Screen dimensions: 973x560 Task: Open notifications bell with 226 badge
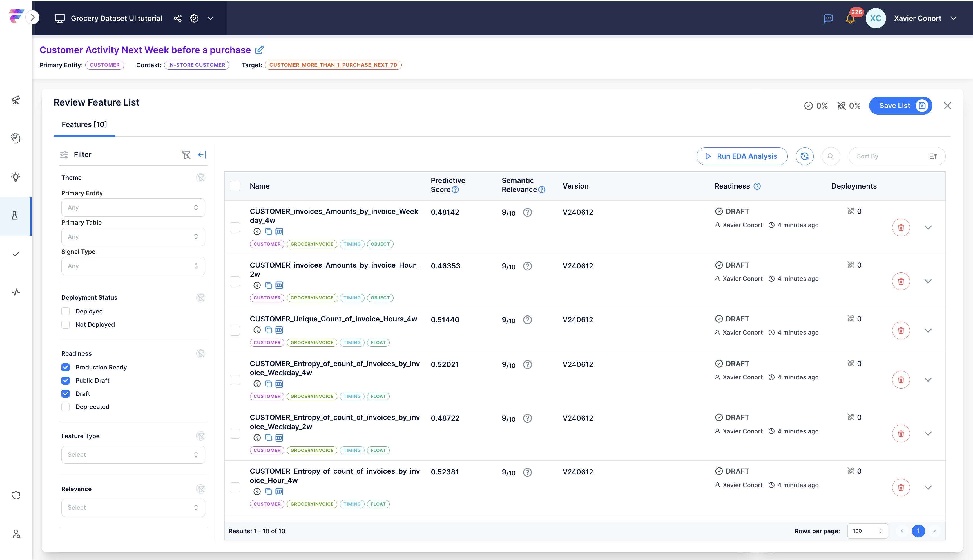pyautogui.click(x=850, y=19)
